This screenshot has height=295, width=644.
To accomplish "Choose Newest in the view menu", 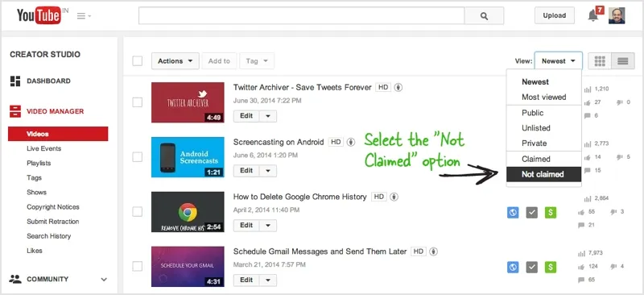I will tap(543, 82).
